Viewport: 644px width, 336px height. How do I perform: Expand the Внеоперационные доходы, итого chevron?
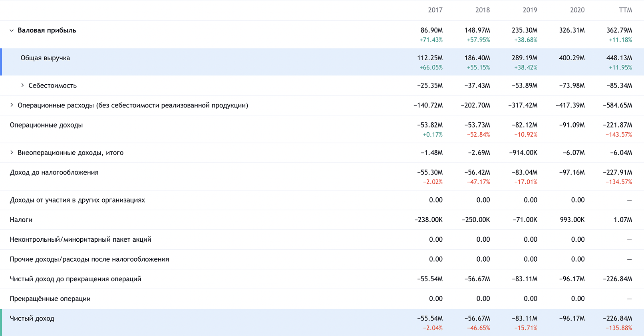(x=12, y=153)
